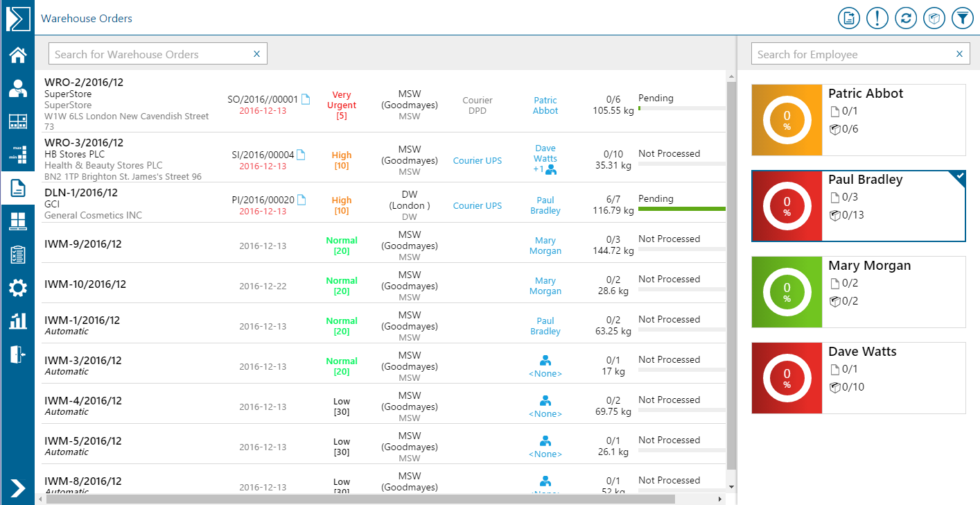Screen dimensions: 980x505
Task: Select the Mary Morgan employee card
Action: (x=858, y=292)
